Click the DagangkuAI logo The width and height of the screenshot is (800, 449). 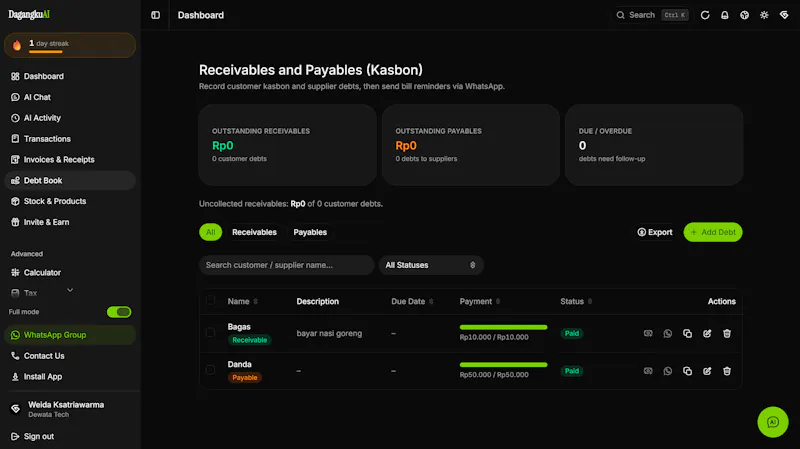coord(29,15)
